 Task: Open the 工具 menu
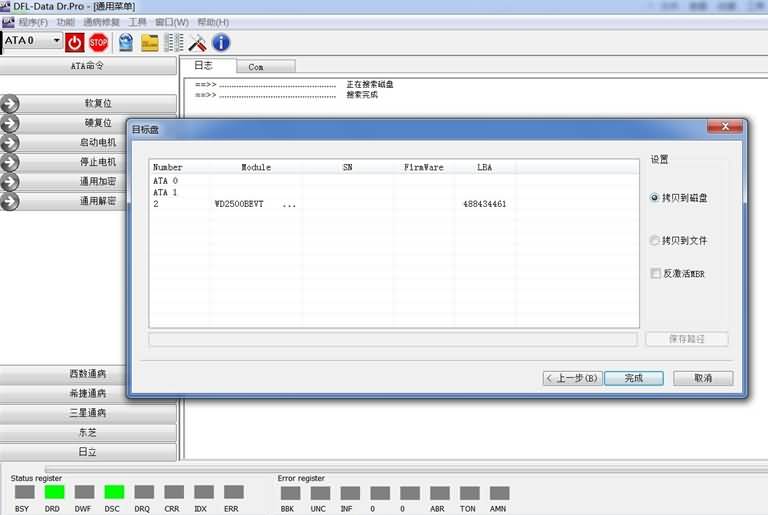[137, 22]
